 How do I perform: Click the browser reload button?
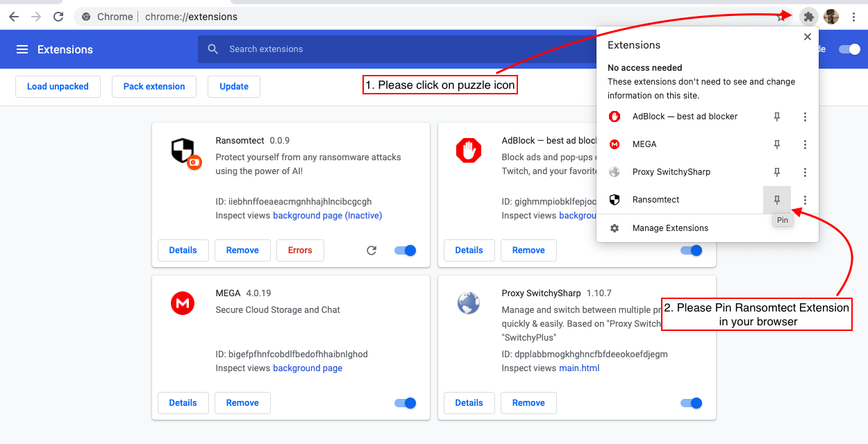click(59, 17)
